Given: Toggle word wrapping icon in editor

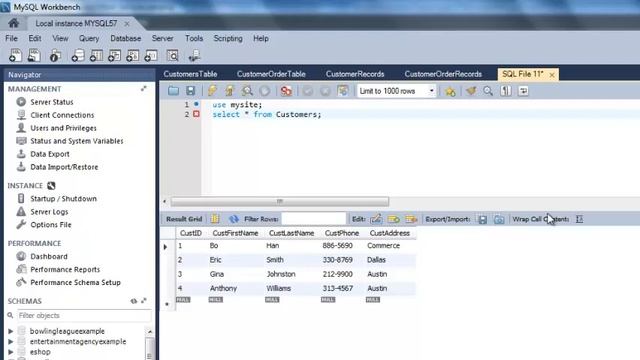Looking at the screenshot, I should coord(523,91).
